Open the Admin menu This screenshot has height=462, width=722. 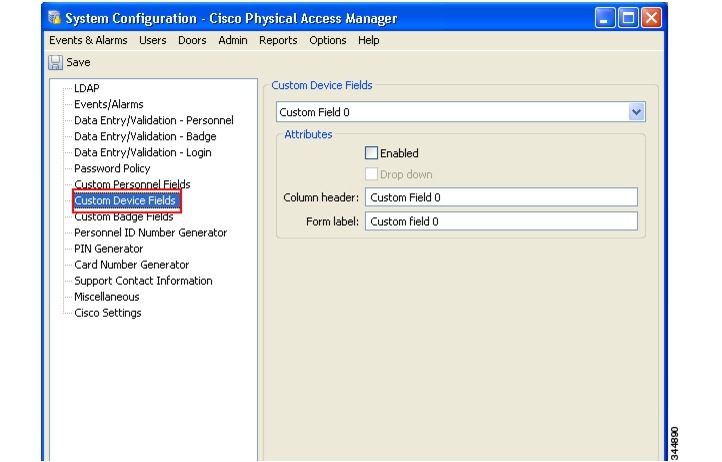[233, 40]
